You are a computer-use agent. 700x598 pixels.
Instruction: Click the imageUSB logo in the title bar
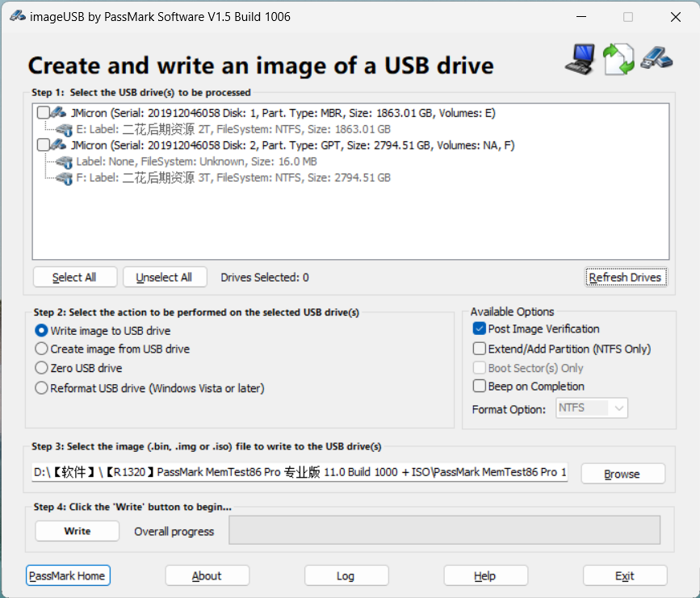(x=18, y=15)
